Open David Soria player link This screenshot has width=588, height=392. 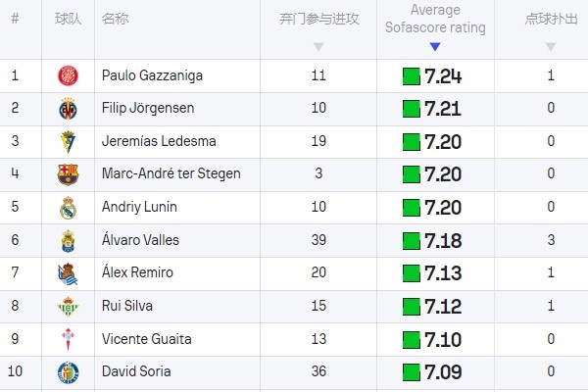pyautogui.click(x=136, y=372)
